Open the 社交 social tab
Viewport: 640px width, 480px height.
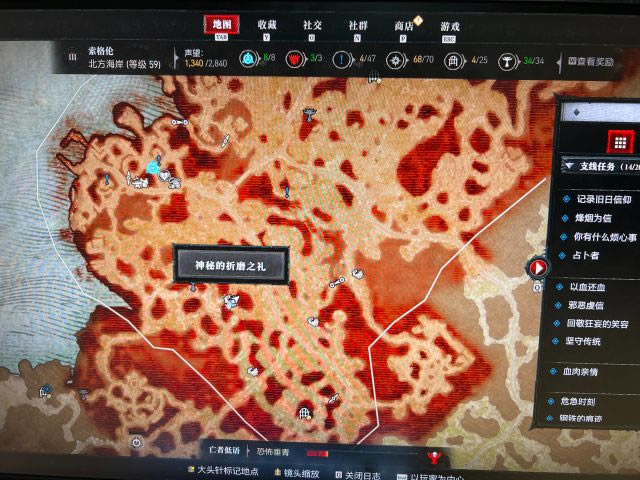[312, 24]
